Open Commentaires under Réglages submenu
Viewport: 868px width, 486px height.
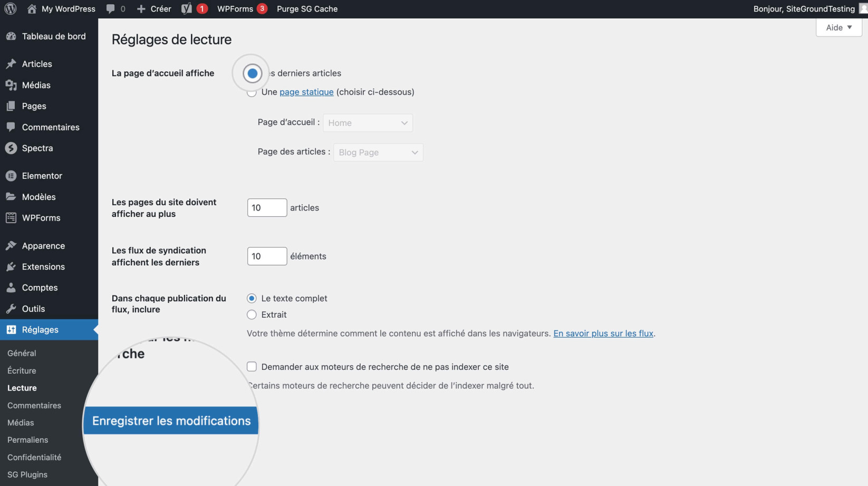[x=34, y=405]
